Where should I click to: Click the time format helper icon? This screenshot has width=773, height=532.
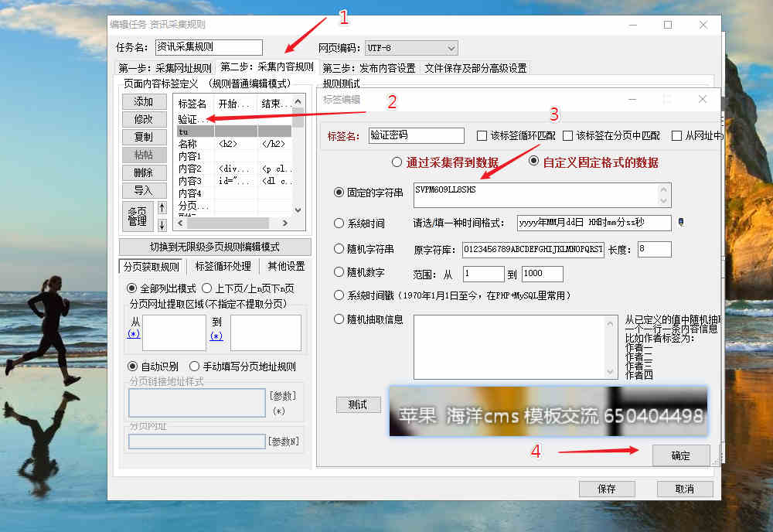[x=681, y=223]
